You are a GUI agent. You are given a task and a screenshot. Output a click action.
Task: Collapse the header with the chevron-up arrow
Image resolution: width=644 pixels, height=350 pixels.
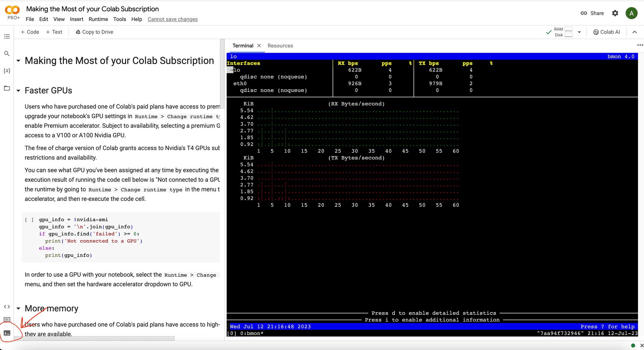pyautogui.click(x=634, y=32)
